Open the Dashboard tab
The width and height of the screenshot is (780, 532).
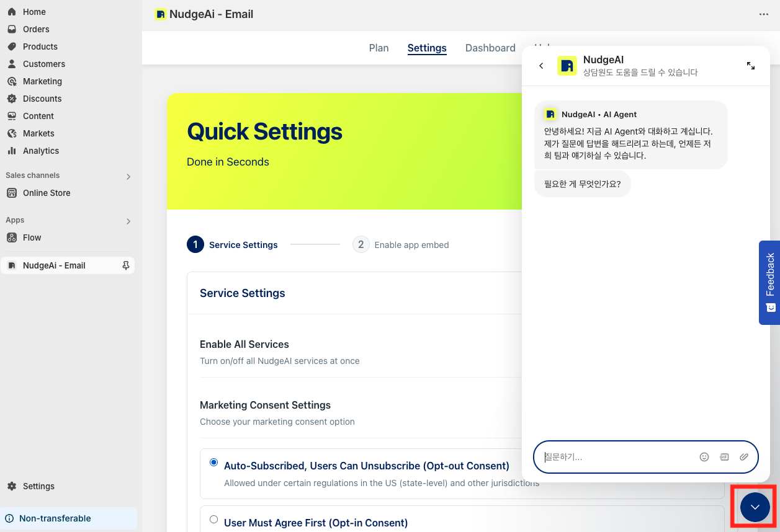pyautogui.click(x=490, y=48)
